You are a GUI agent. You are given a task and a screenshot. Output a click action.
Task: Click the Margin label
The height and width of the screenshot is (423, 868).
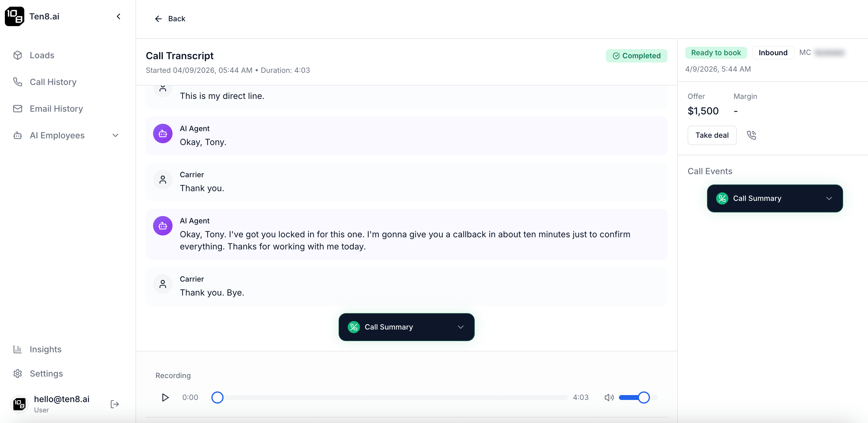pos(745,96)
